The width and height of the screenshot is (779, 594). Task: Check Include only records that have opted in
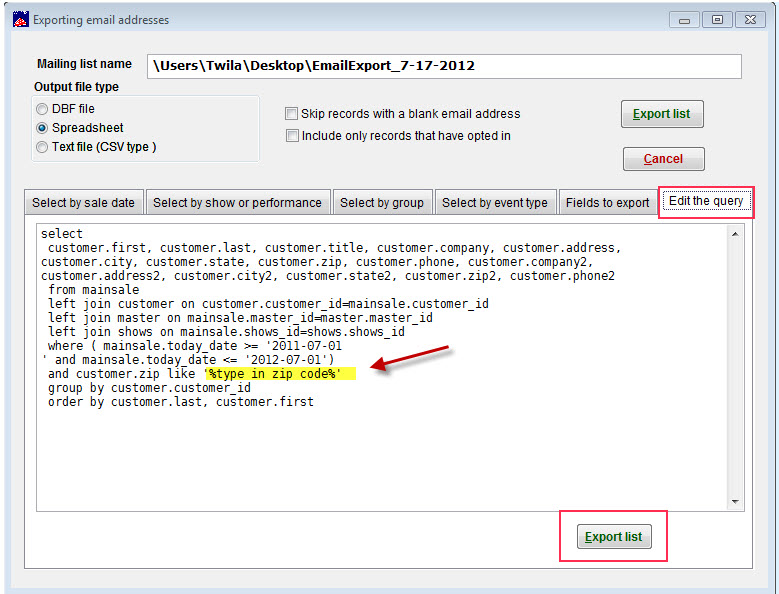[292, 136]
